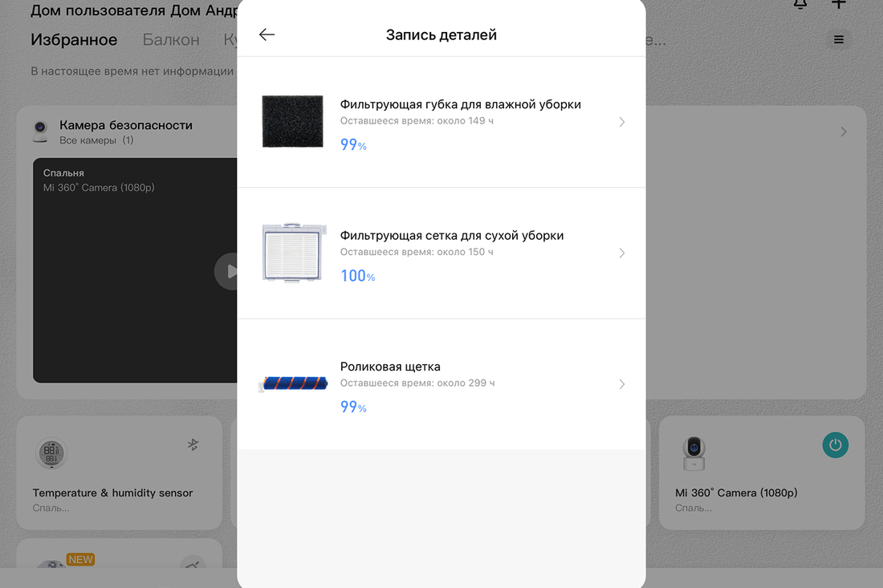Open the roller brush details chevron

click(621, 384)
